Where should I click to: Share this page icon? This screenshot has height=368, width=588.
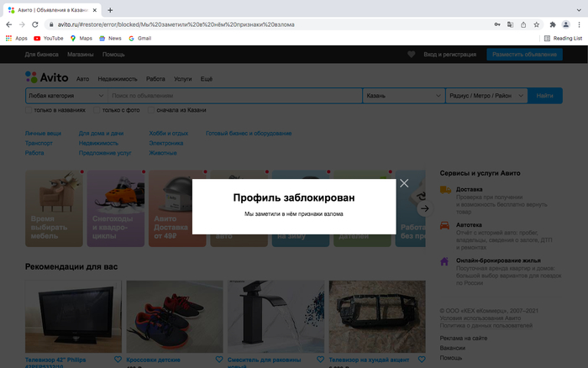[x=523, y=24]
